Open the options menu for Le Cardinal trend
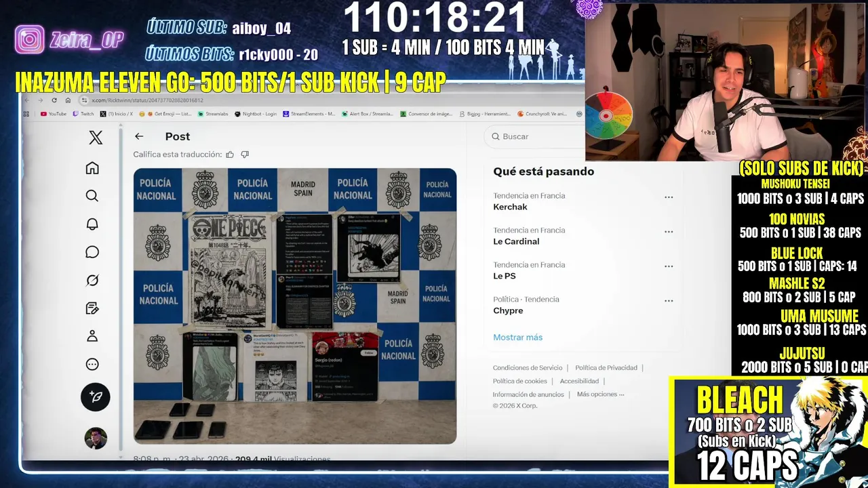Image resolution: width=868 pixels, height=488 pixels. pos(669,232)
